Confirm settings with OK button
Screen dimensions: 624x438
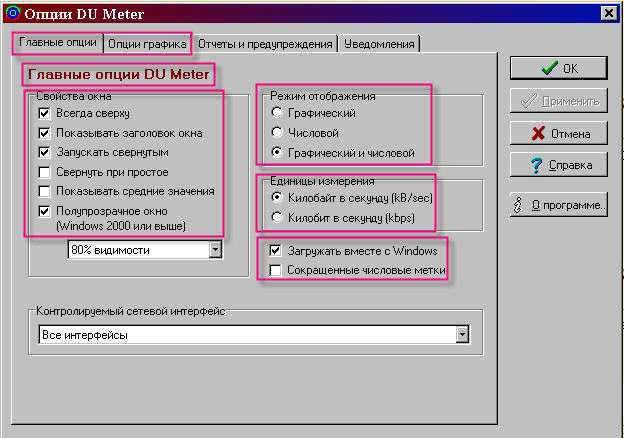click(x=559, y=68)
